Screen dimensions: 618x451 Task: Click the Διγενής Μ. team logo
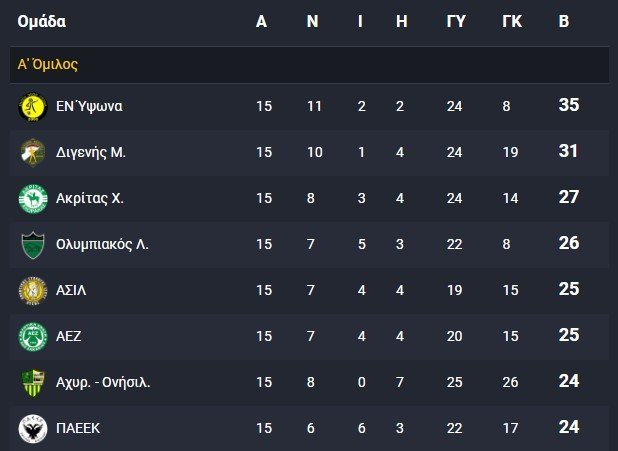click(33, 153)
